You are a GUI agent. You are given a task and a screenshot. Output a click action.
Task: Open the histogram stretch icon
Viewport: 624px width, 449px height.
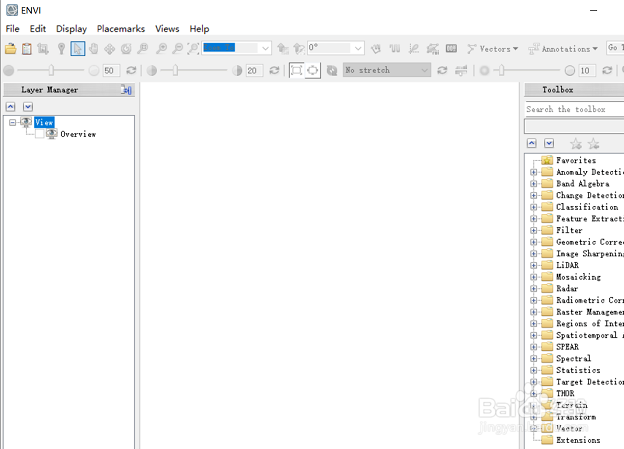(x=461, y=70)
